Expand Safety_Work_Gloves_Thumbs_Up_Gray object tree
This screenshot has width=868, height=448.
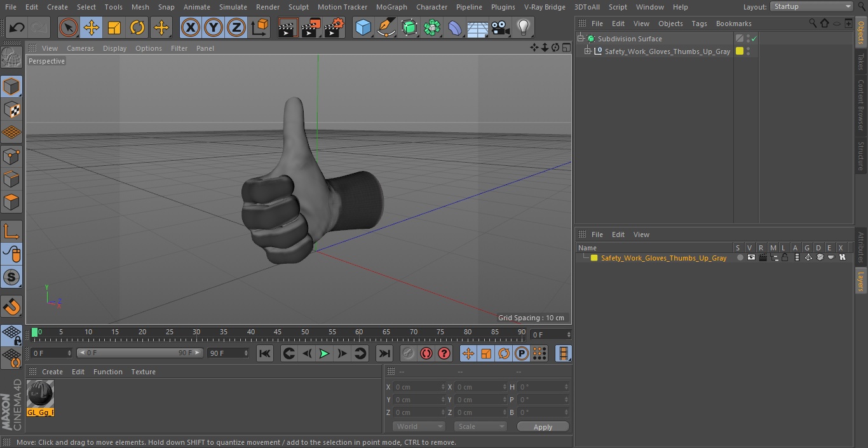[x=588, y=51]
